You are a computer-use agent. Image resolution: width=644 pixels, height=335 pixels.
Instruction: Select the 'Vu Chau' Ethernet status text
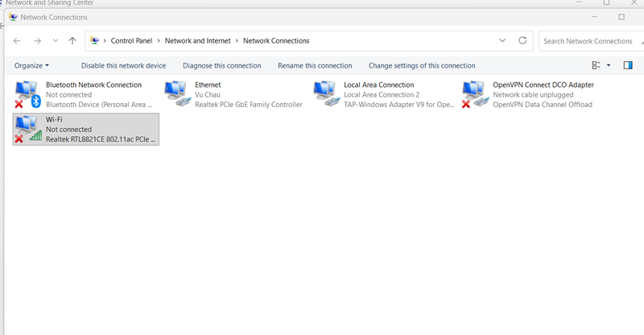point(208,94)
